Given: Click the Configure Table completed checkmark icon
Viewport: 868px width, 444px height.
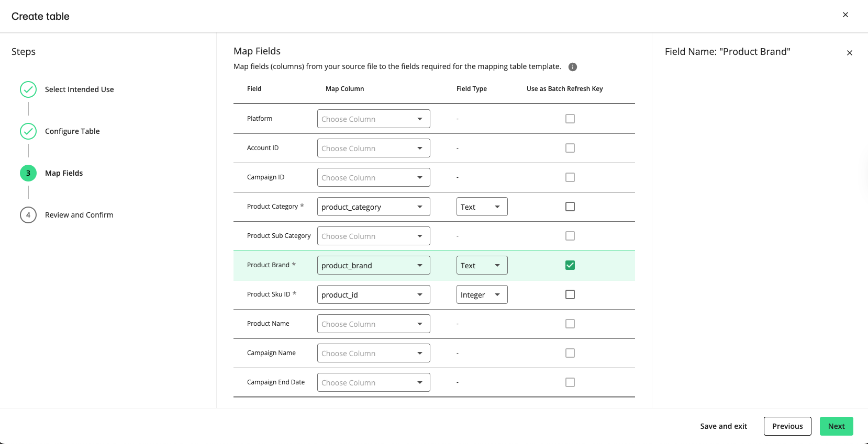Looking at the screenshot, I should pyautogui.click(x=28, y=131).
